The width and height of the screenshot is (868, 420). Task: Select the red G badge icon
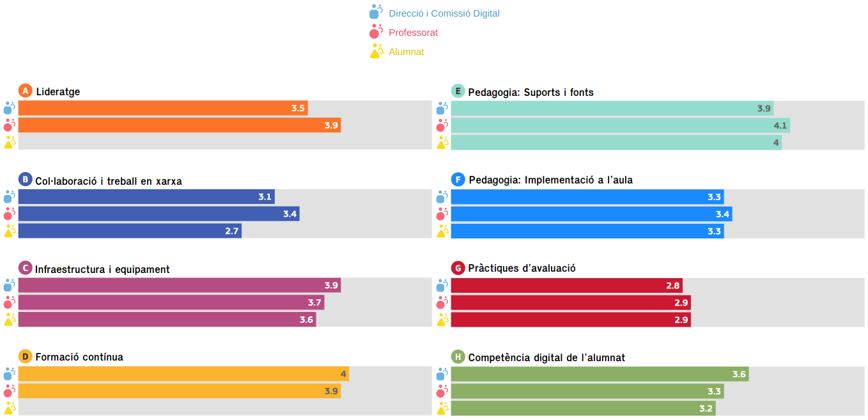458,268
